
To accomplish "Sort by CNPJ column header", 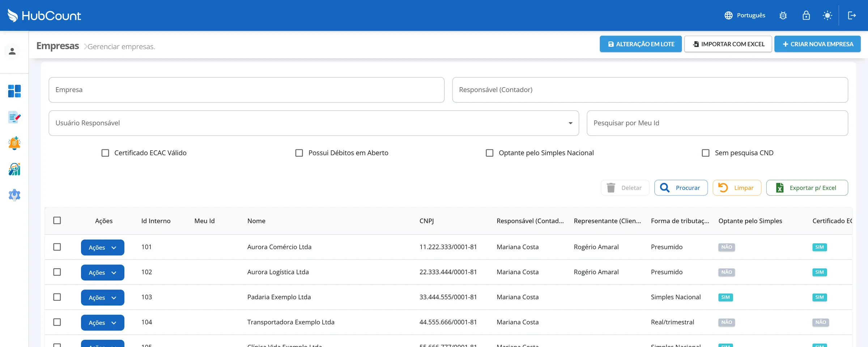I will (427, 221).
